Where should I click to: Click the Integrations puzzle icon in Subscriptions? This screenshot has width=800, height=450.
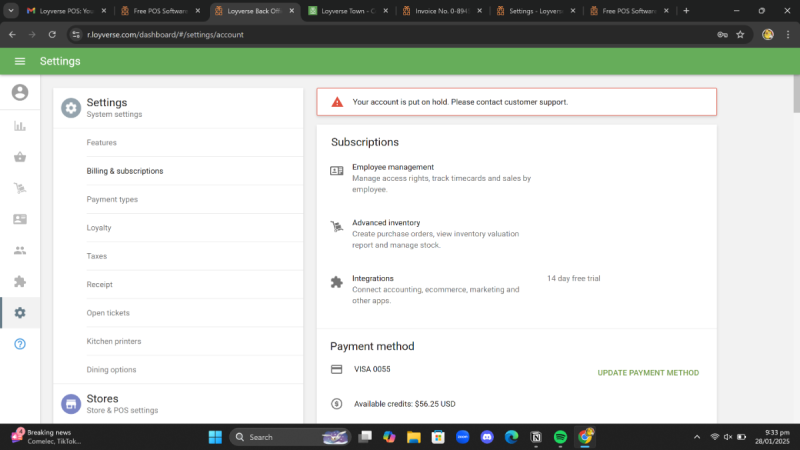click(x=337, y=282)
